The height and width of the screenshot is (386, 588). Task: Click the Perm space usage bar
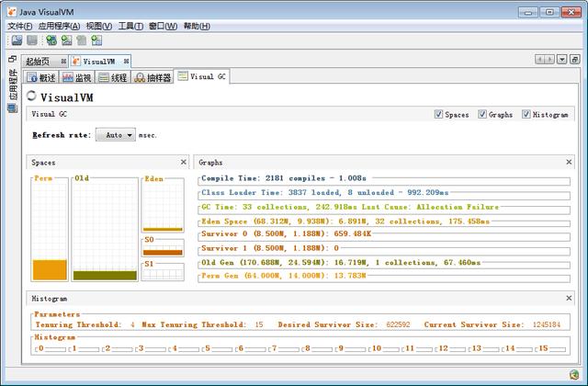click(x=50, y=269)
